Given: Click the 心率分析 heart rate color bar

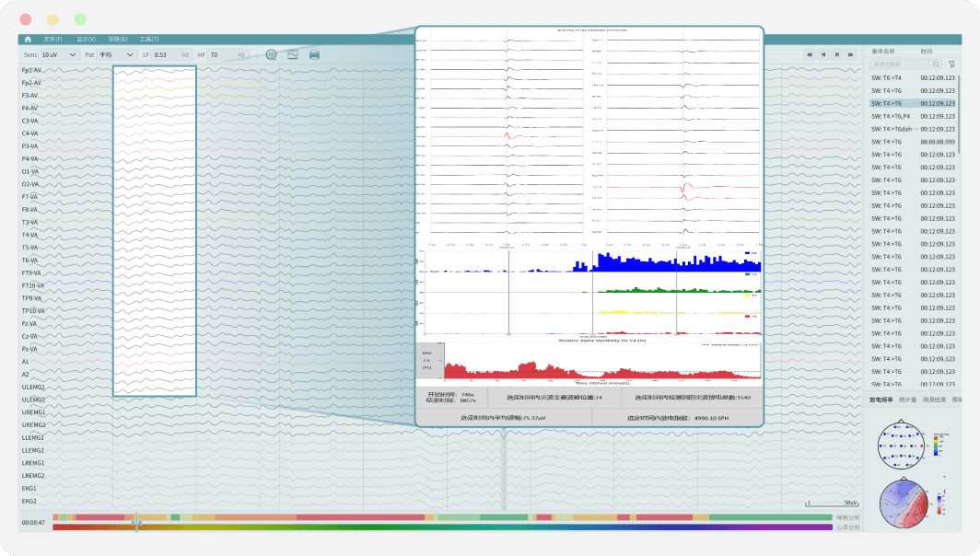Looking at the screenshot, I should [x=442, y=527].
